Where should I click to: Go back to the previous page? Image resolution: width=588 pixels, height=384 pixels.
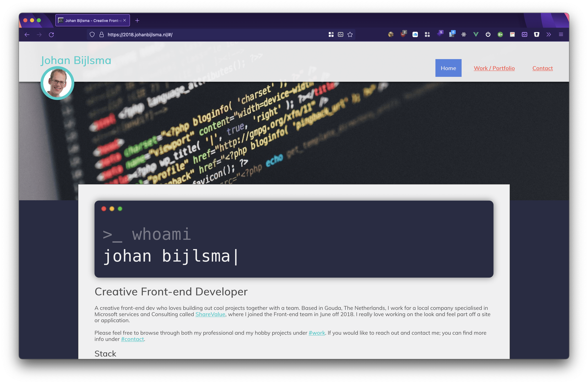(27, 35)
